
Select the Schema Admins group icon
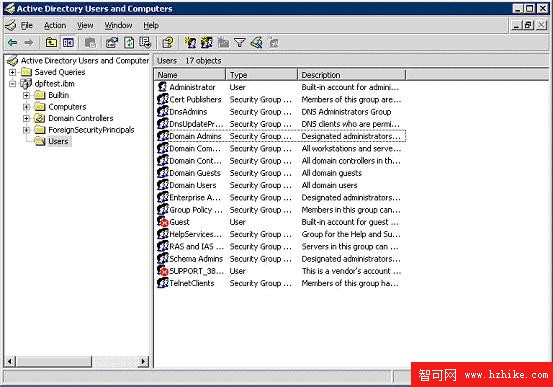[x=163, y=259]
